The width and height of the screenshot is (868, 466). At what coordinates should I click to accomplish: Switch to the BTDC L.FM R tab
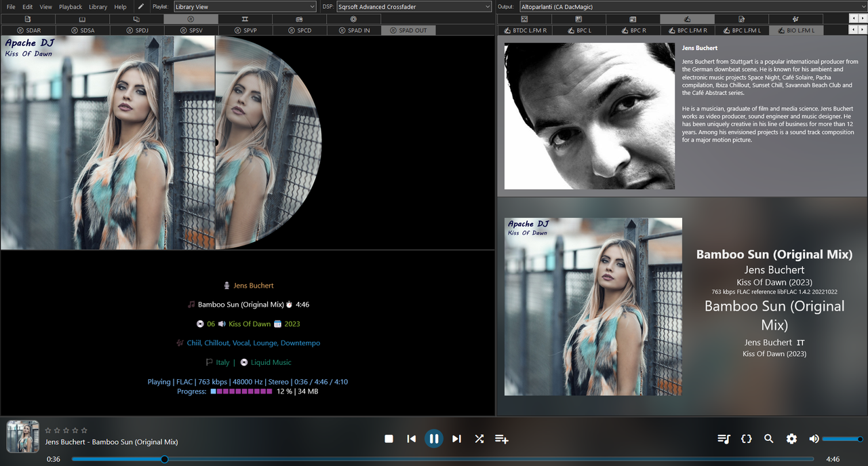pyautogui.click(x=524, y=30)
